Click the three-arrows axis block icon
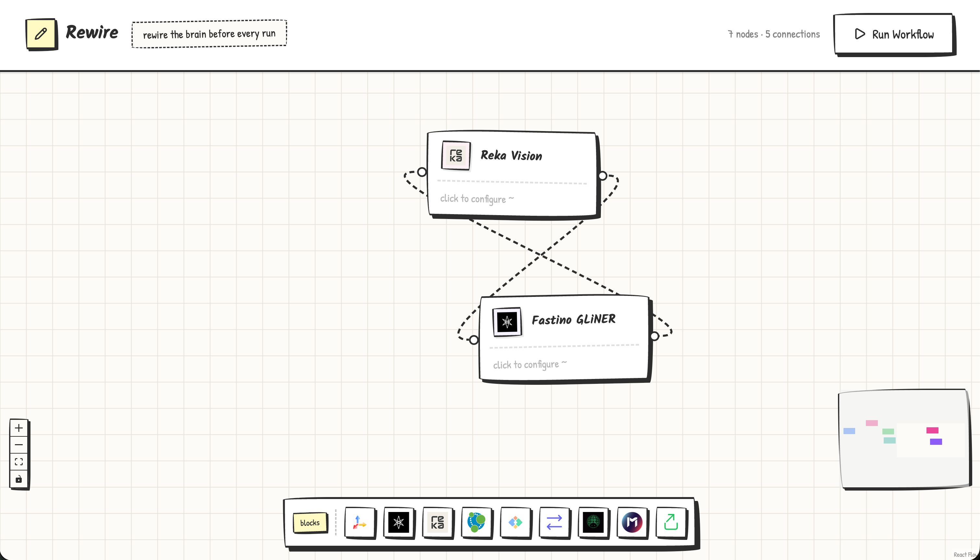 click(359, 522)
